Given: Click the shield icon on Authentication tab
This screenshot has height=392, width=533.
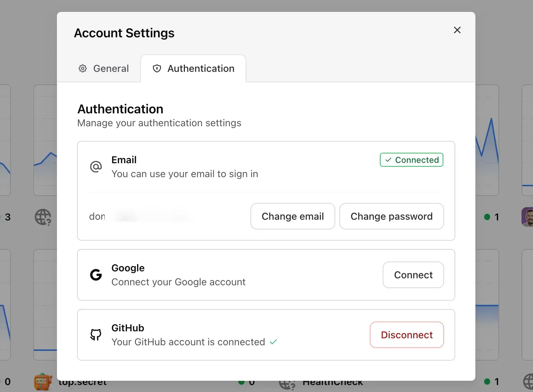Looking at the screenshot, I should coord(157,68).
